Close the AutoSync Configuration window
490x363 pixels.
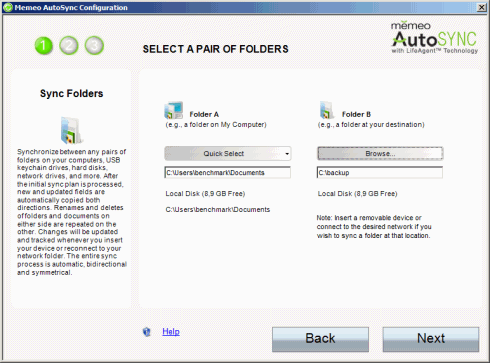tap(482, 7)
